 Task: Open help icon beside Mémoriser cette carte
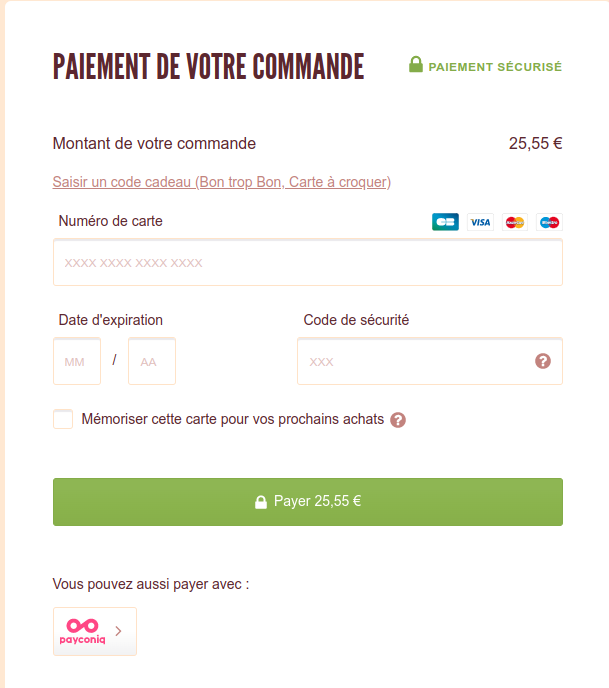click(398, 420)
